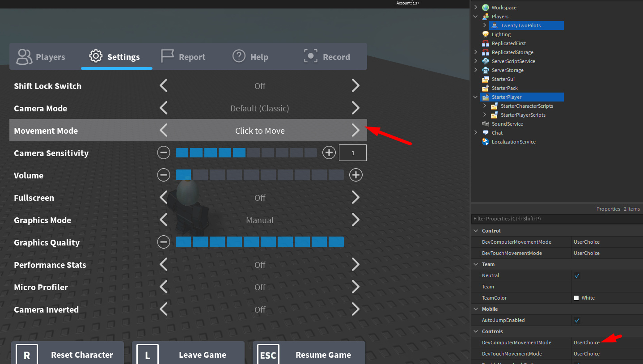This screenshot has width=643, height=364.
Task: Select the Lighting service icon
Action: (x=486, y=34)
